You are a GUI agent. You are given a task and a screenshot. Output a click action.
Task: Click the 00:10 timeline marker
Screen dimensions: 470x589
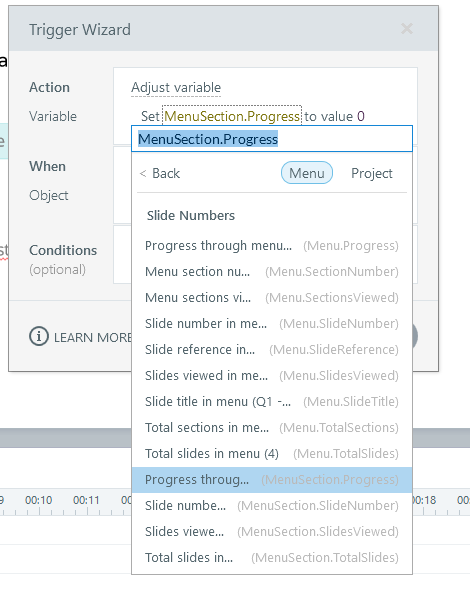[38, 500]
